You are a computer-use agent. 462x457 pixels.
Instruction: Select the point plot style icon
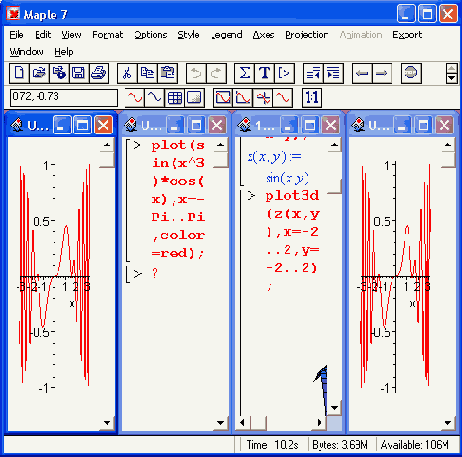(155, 98)
